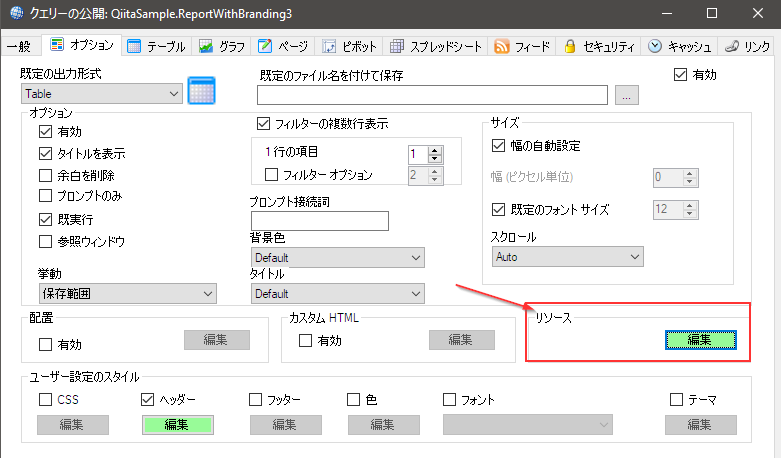Open the リンク tab
This screenshot has width=781, height=458.
tap(747, 46)
